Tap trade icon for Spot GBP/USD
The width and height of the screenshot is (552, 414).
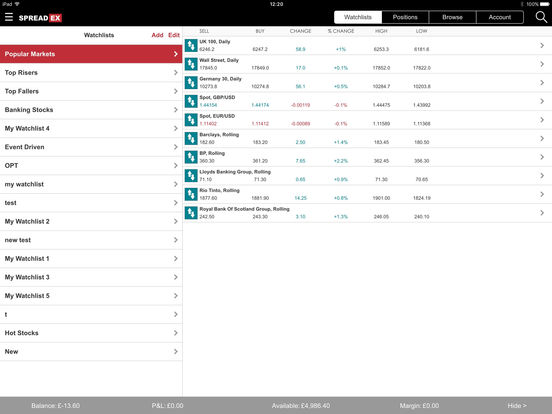click(x=191, y=101)
